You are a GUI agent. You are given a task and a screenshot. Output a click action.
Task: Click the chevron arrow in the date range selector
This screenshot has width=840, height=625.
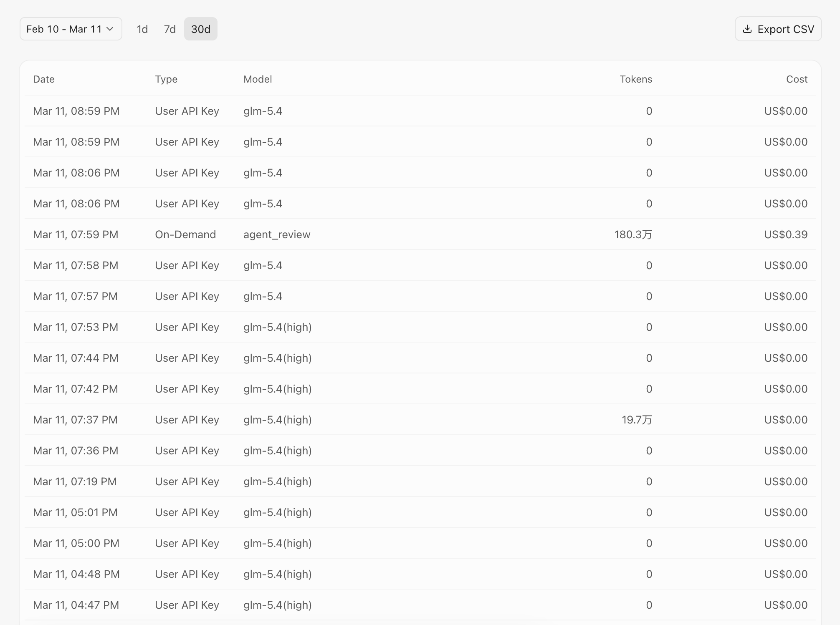tap(110, 29)
